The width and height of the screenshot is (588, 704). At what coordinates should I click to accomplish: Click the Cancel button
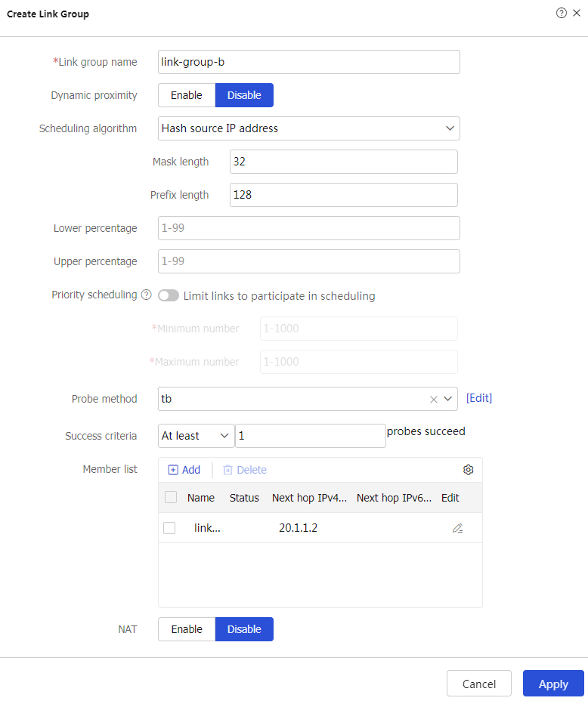(x=479, y=684)
